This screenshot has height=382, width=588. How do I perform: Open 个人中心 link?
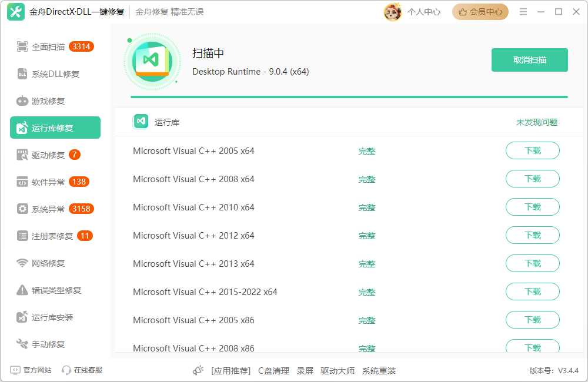click(424, 12)
